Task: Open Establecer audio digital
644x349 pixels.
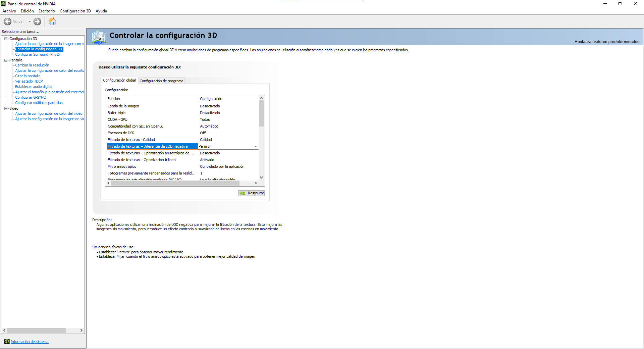Action: [x=34, y=87]
